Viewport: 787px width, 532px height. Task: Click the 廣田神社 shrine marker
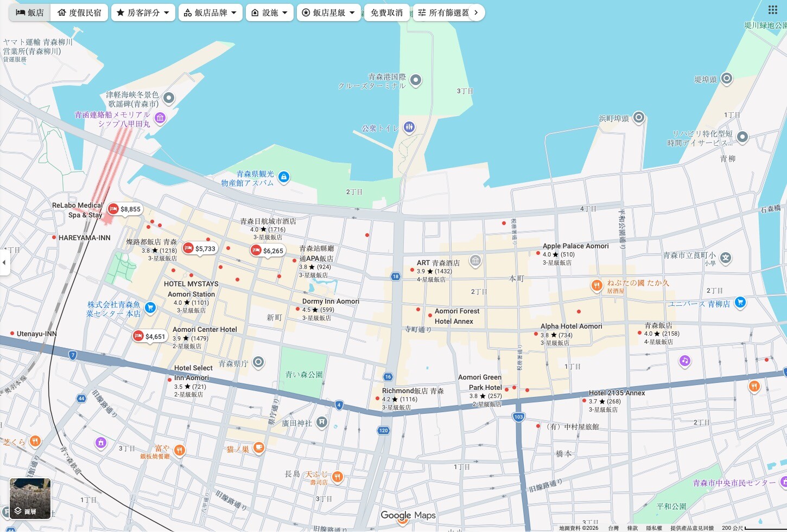click(x=322, y=422)
